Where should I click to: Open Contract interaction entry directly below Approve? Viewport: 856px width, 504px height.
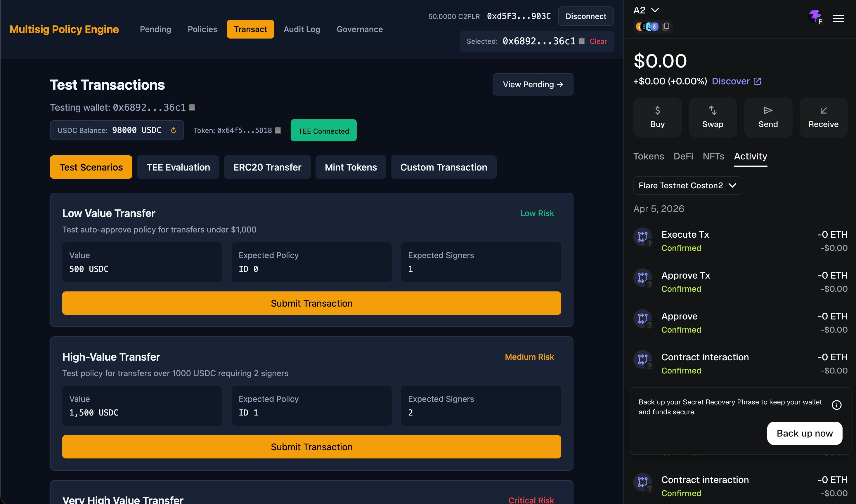741,363
